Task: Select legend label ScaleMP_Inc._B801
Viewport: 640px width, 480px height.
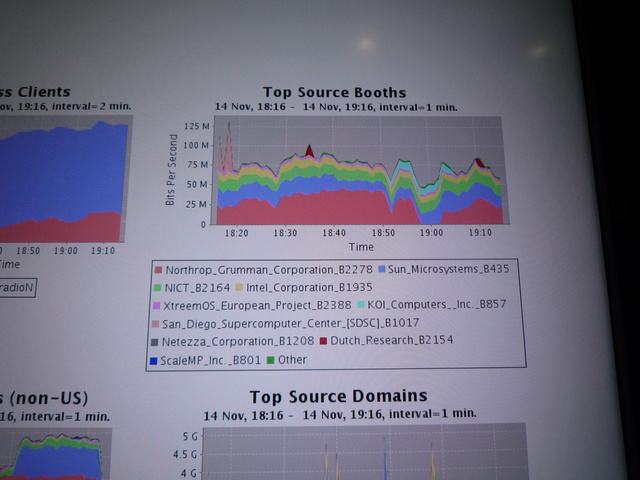Action: (211, 360)
